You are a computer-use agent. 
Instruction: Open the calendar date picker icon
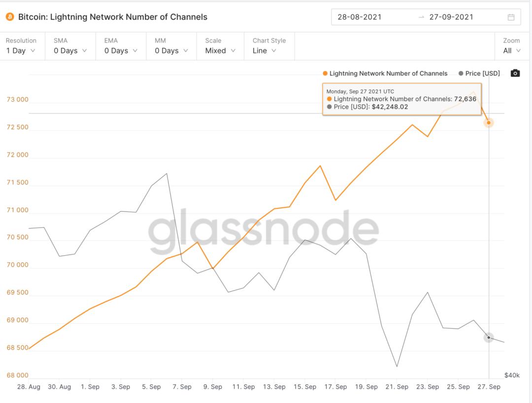pos(511,17)
